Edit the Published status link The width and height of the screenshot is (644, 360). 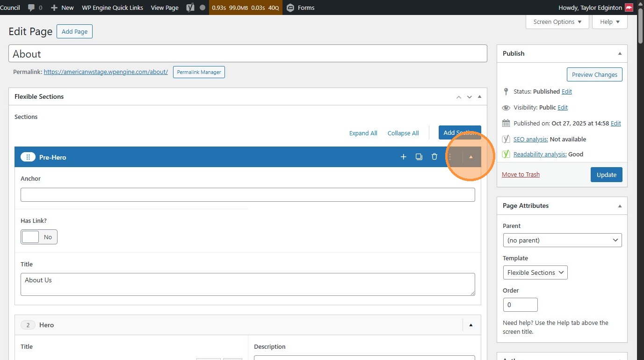pyautogui.click(x=567, y=91)
